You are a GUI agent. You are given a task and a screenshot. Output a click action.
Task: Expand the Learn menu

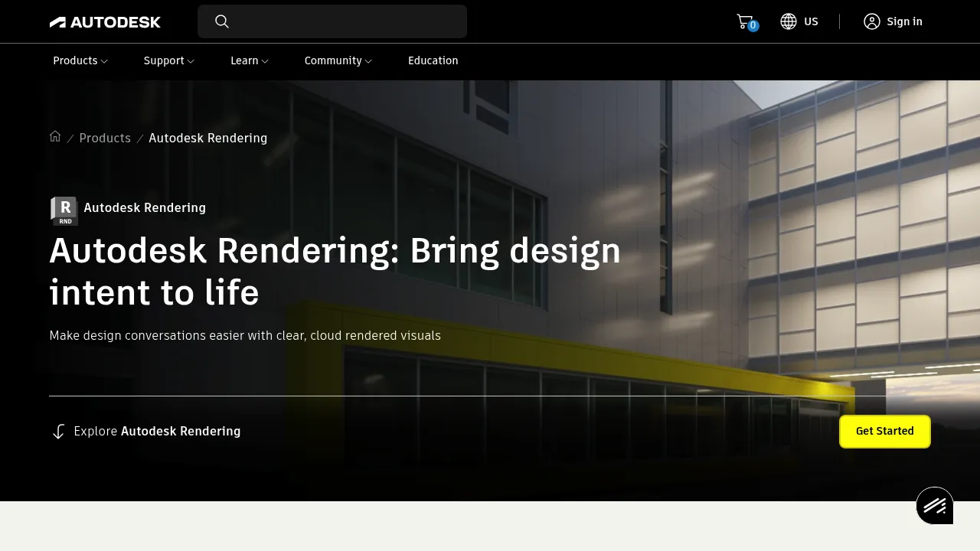pos(250,60)
